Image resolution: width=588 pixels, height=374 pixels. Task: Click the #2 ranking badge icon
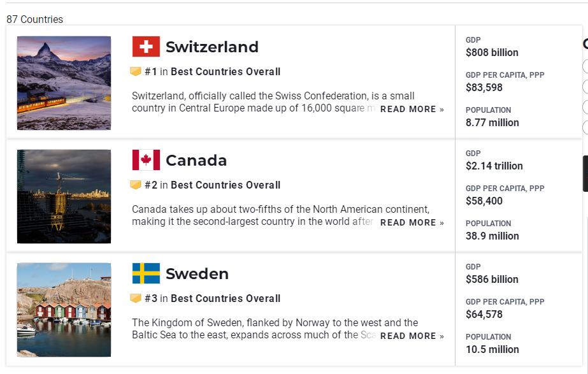coord(136,185)
